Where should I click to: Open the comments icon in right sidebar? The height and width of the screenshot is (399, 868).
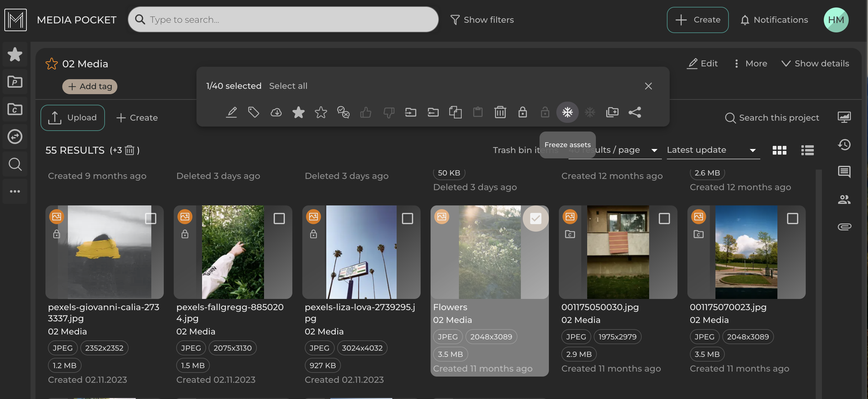pyautogui.click(x=844, y=172)
